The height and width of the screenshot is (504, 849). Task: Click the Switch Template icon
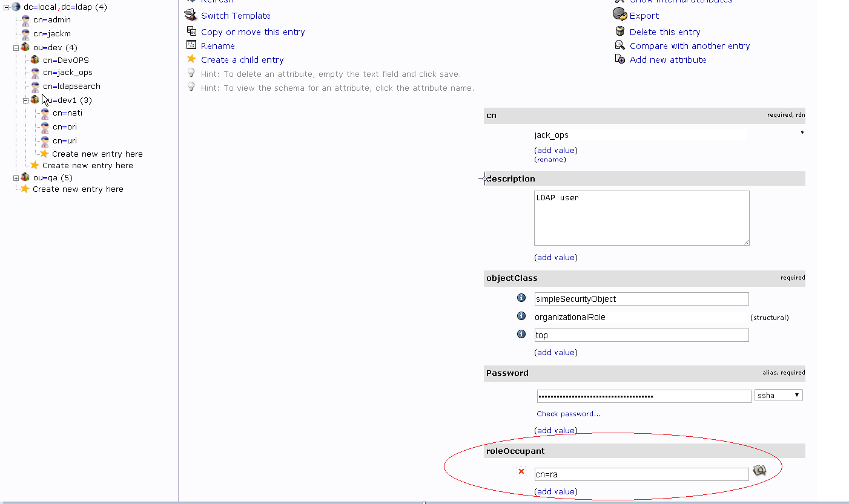191,15
